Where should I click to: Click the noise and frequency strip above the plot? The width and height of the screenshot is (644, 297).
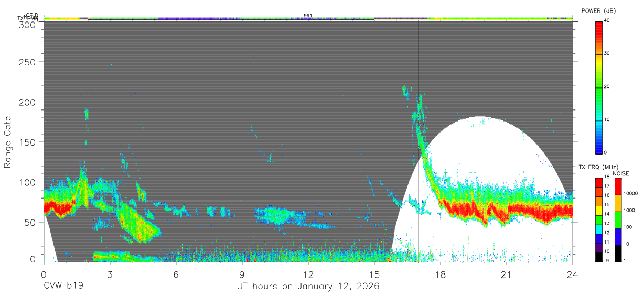click(x=308, y=19)
